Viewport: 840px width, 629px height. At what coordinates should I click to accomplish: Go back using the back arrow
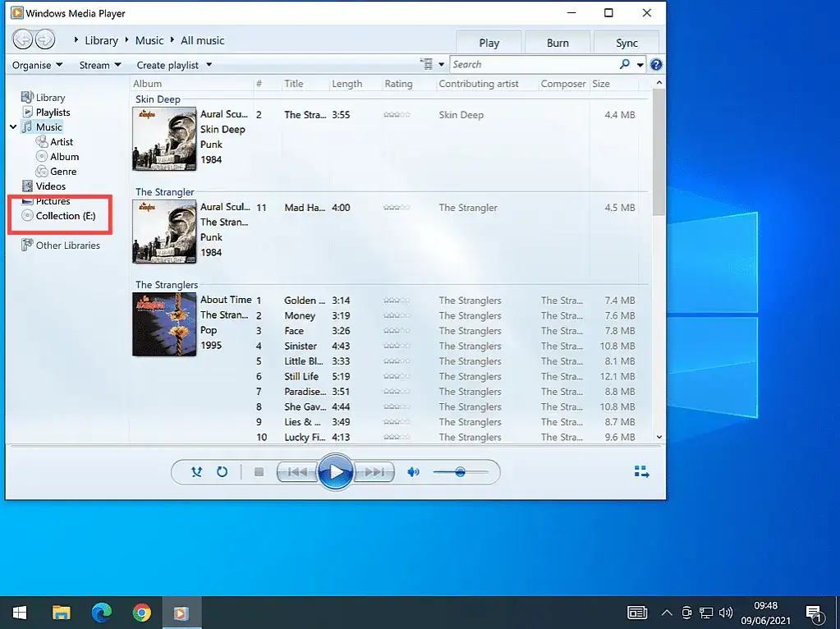22,39
